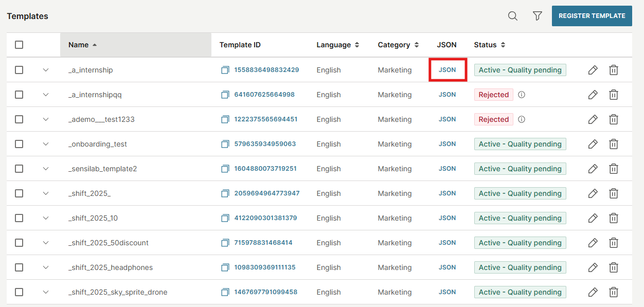Expand the _a_internship row details
644x307 pixels.
click(x=46, y=70)
